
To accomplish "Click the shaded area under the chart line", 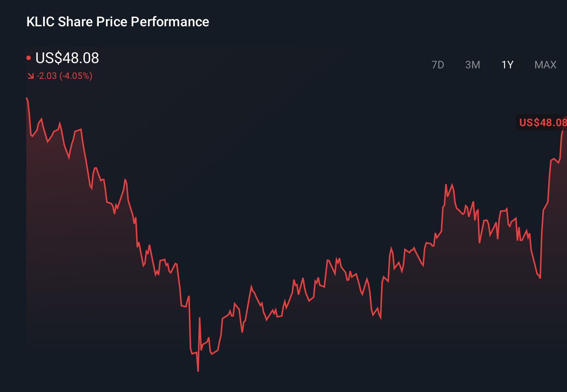I will [x=75, y=263].
